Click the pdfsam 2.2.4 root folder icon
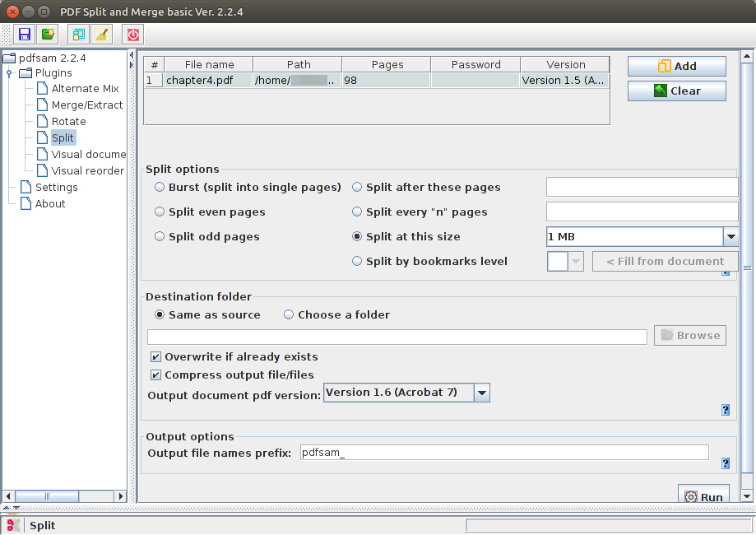The width and height of the screenshot is (756, 535). pyautogui.click(x=9, y=58)
